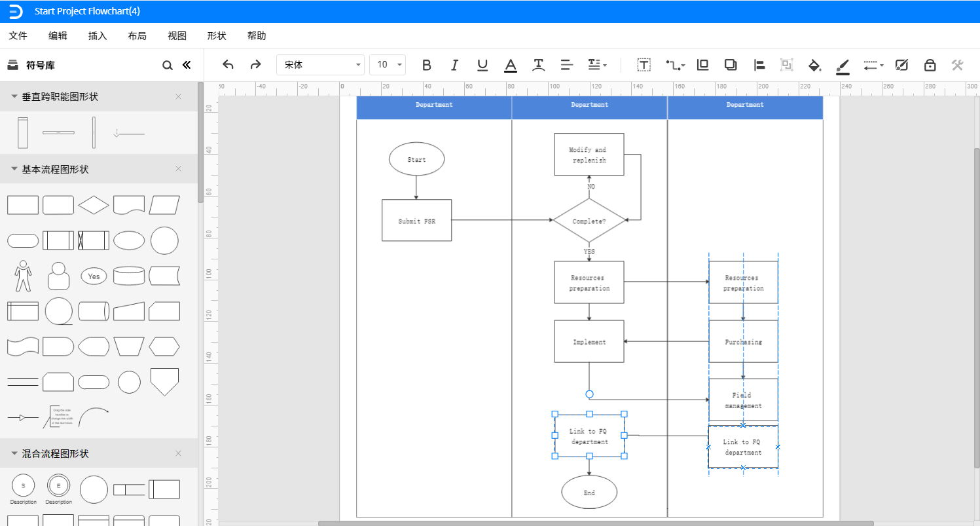
Task: Collapse the 基本流程图形状 section
Action: click(x=14, y=169)
